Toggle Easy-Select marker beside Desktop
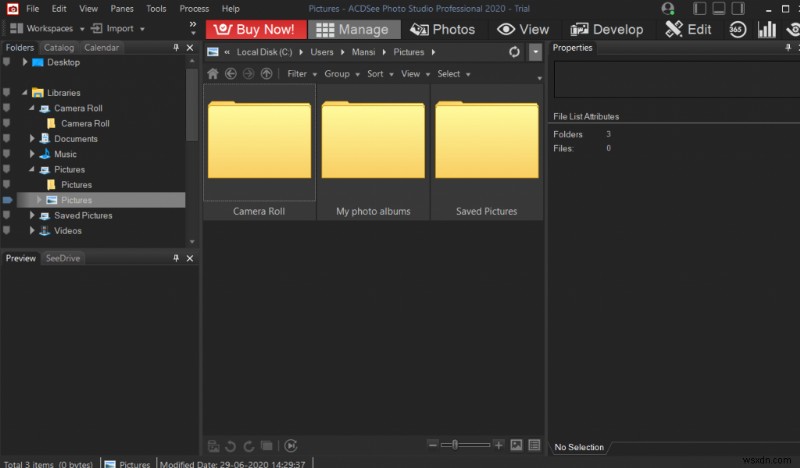Image resolution: width=800 pixels, height=468 pixels. [x=7, y=62]
